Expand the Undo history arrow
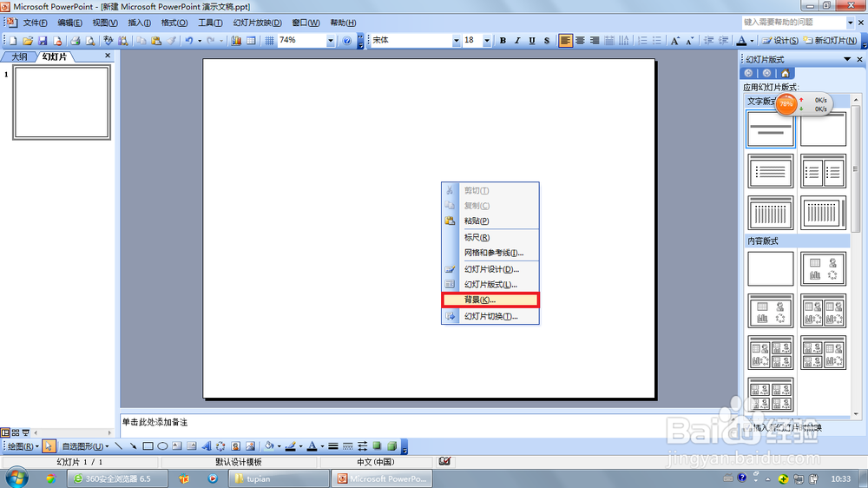The height and width of the screenshot is (488, 868). (200, 41)
